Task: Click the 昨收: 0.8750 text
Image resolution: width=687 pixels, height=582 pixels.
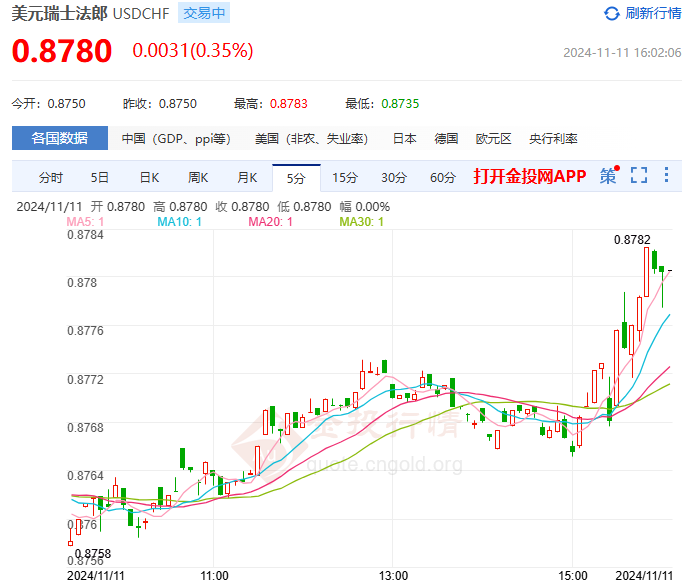Action: click(x=160, y=104)
